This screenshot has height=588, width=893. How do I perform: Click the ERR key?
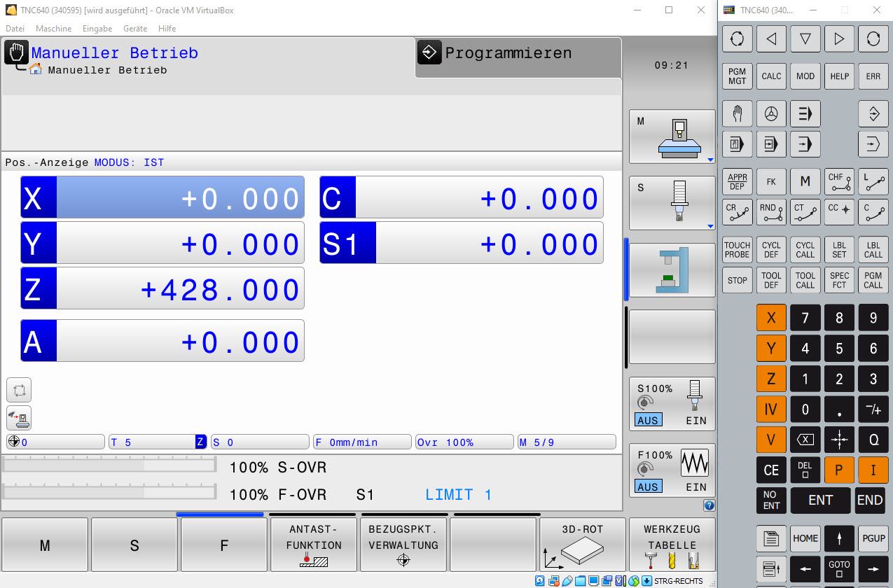[873, 76]
